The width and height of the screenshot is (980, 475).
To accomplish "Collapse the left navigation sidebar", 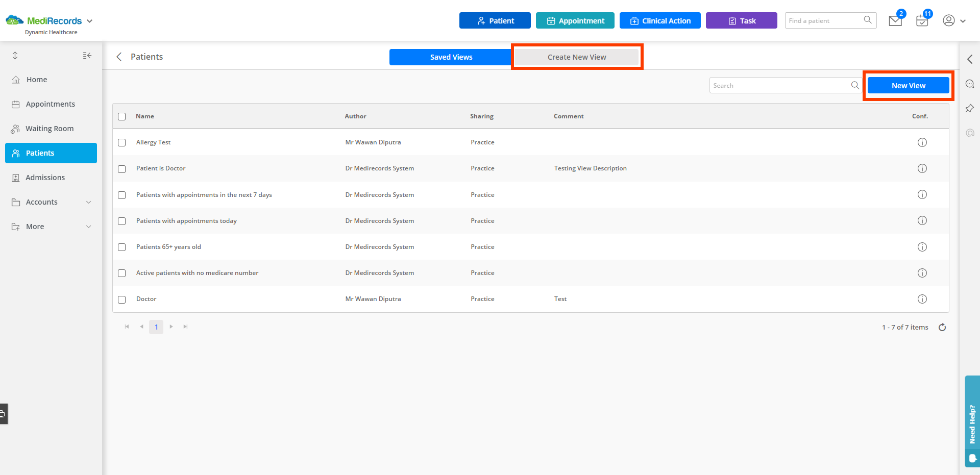I will coord(87,55).
